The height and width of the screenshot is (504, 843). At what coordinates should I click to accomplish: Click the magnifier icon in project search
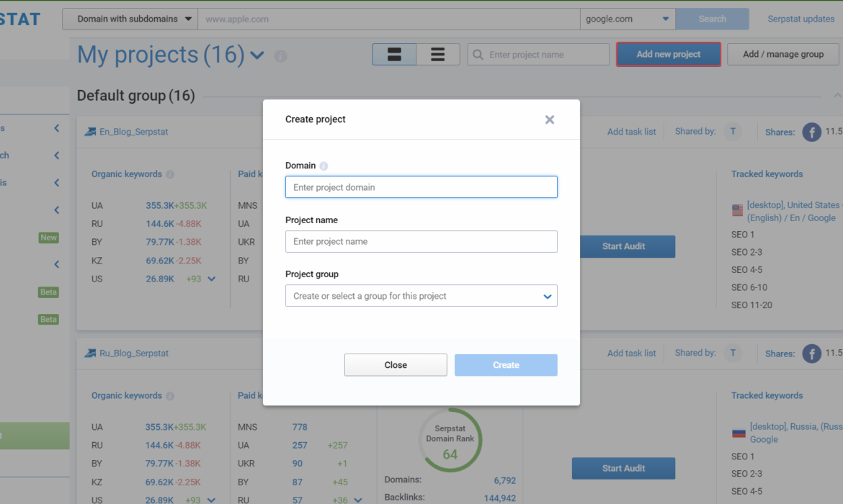[478, 54]
